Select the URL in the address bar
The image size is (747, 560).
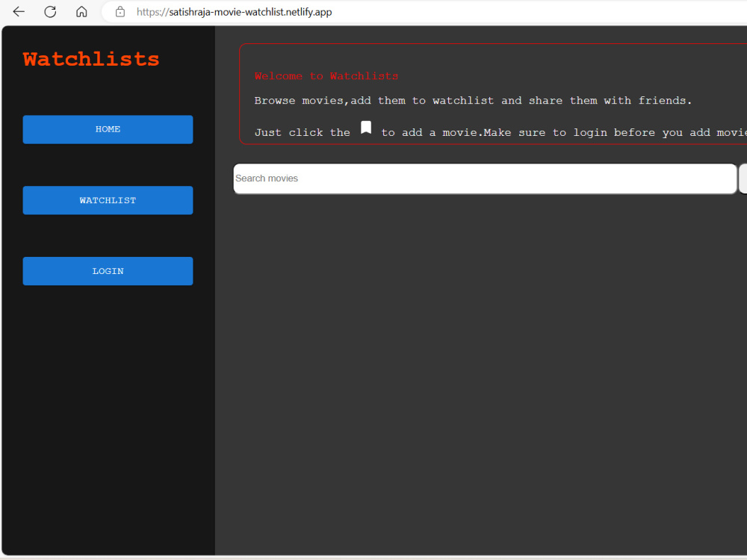(x=235, y=12)
